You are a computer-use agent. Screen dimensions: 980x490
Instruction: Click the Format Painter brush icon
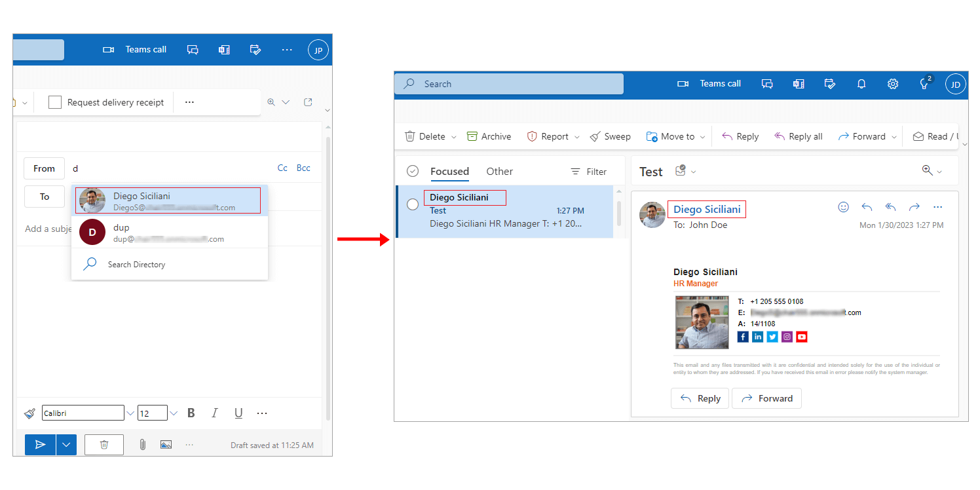[29, 413]
